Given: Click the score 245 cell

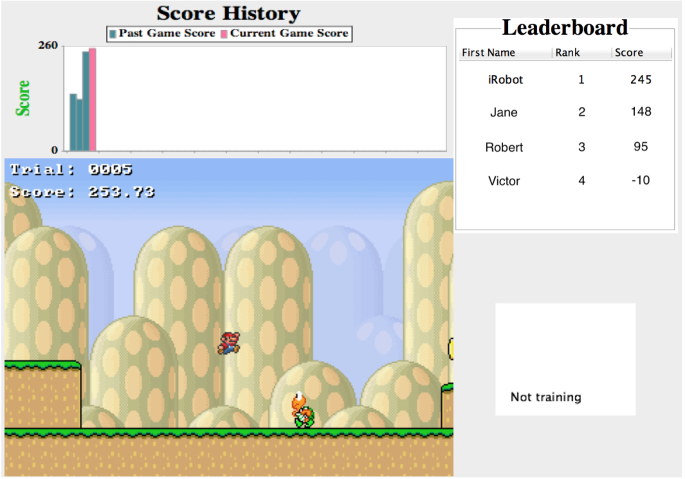Looking at the screenshot, I should 641,80.
